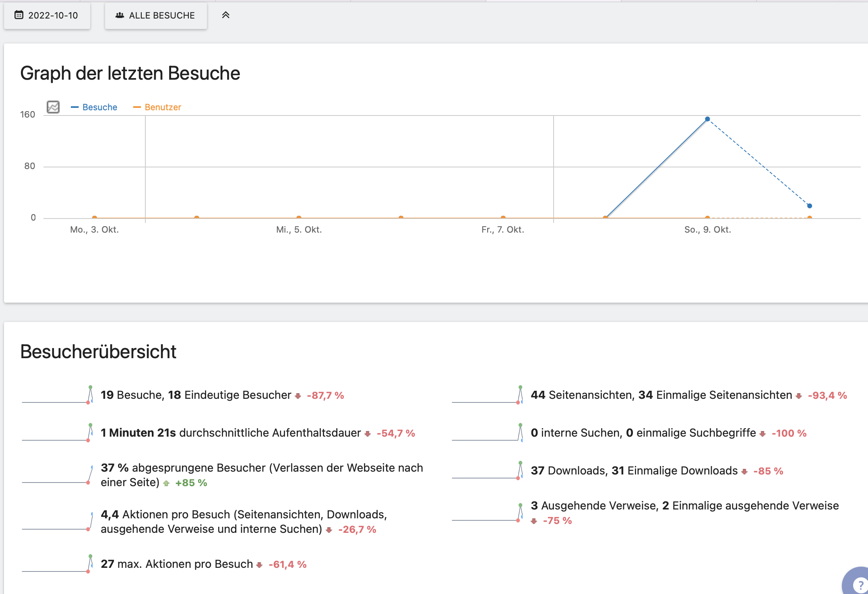Open the 37 Downloads sparkline
Screen dimensions: 868x594
487,471
